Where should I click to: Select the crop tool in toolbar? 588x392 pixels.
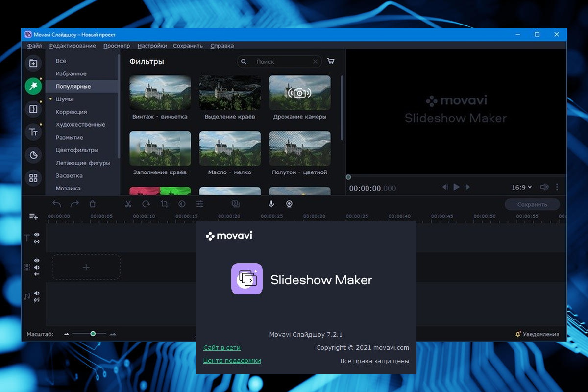pos(164,204)
